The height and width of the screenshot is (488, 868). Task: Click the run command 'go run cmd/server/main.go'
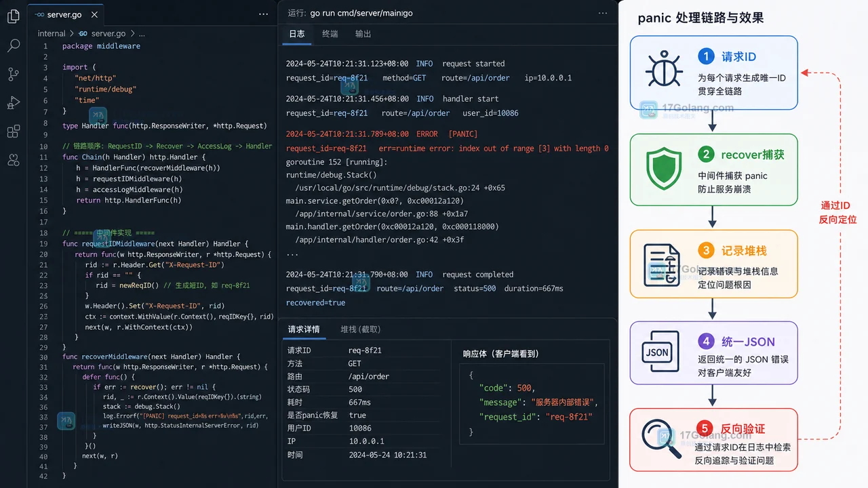click(361, 13)
